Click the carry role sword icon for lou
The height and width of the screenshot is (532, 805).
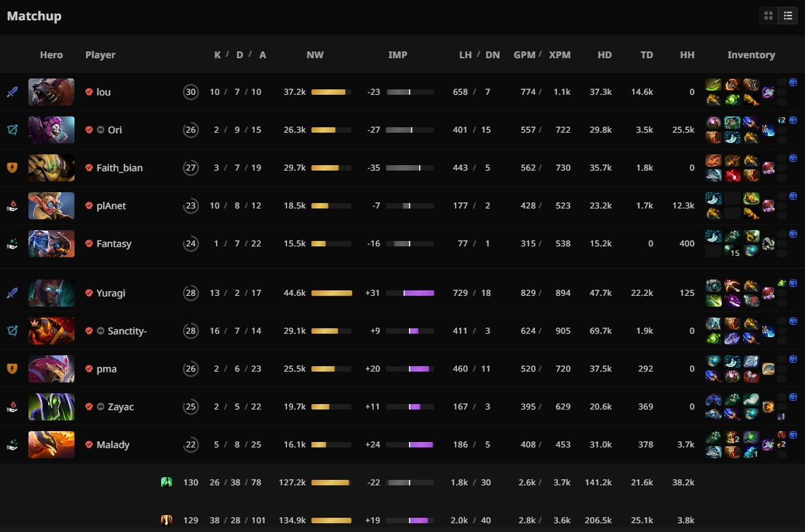[12, 92]
